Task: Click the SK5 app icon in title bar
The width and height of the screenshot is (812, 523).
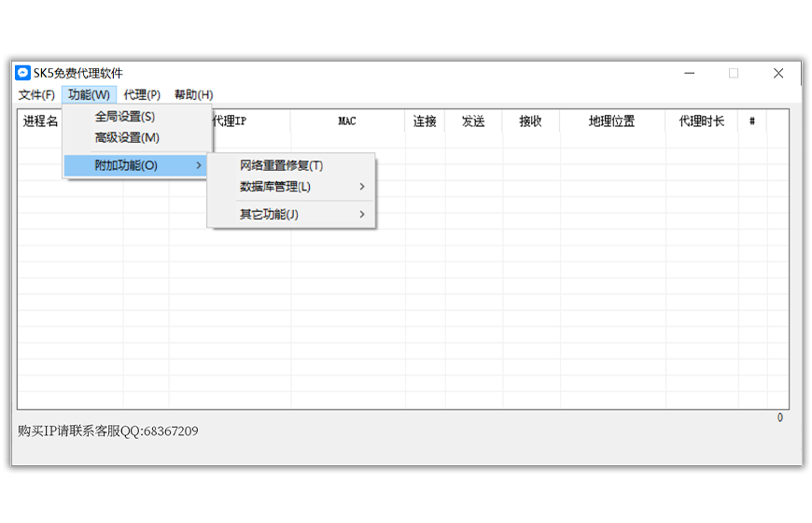Action: (23, 73)
